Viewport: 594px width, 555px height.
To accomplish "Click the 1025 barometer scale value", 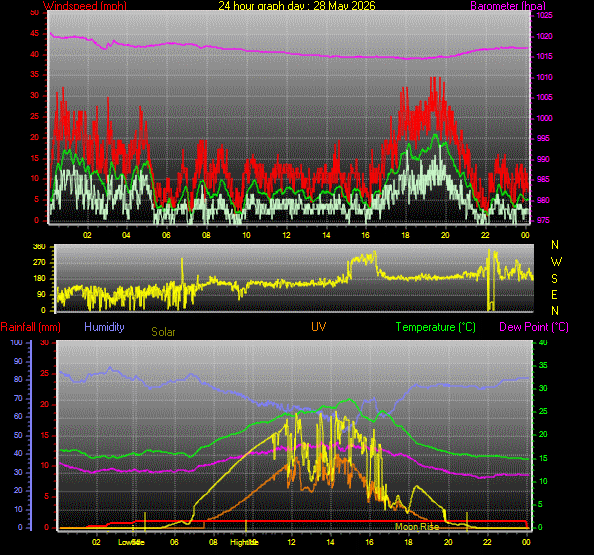I will coord(544,16).
